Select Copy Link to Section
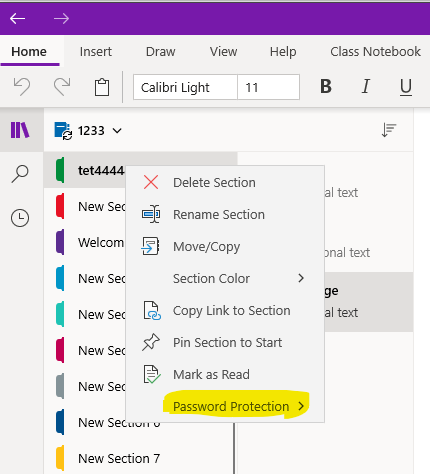430x474 pixels. pos(225,310)
